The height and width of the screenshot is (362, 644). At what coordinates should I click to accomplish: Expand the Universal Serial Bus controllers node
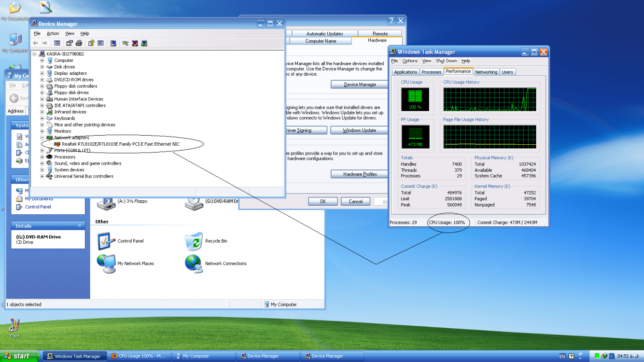pyautogui.click(x=42, y=176)
